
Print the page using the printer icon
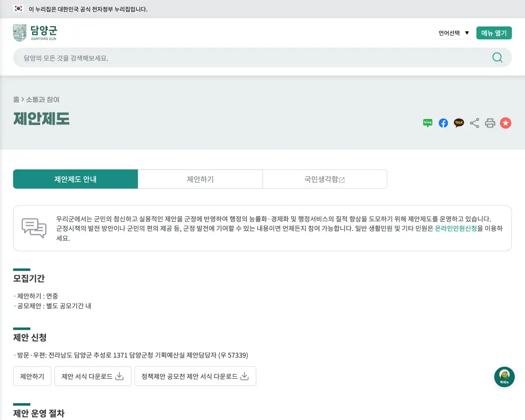click(x=490, y=123)
